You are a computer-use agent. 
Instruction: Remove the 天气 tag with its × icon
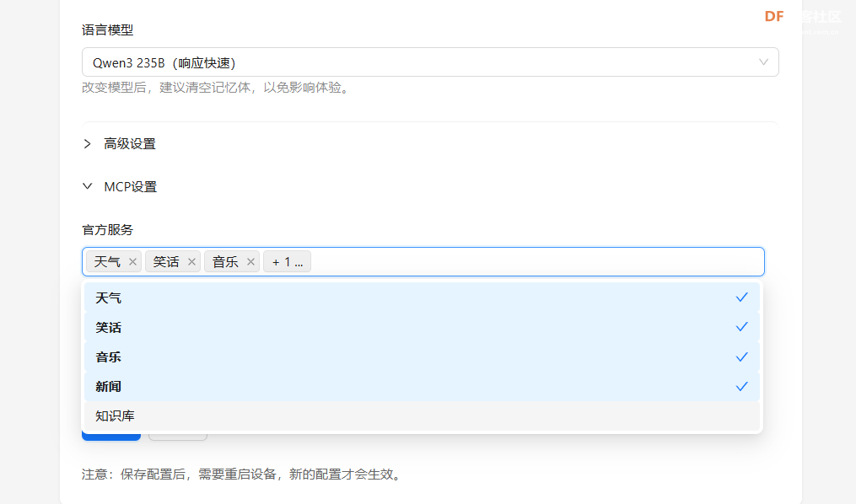click(x=133, y=261)
